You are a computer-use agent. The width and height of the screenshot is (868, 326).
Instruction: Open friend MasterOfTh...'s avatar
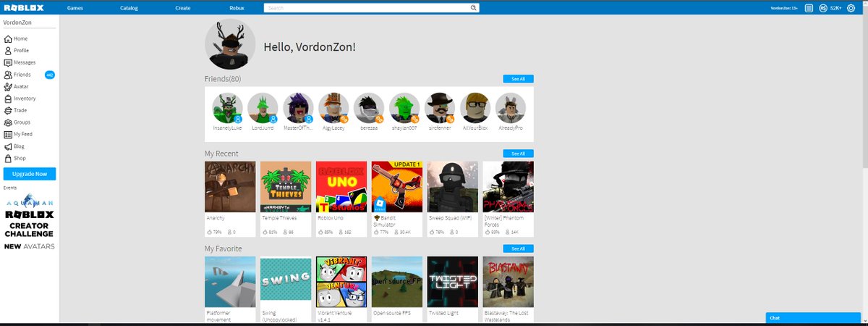298,108
